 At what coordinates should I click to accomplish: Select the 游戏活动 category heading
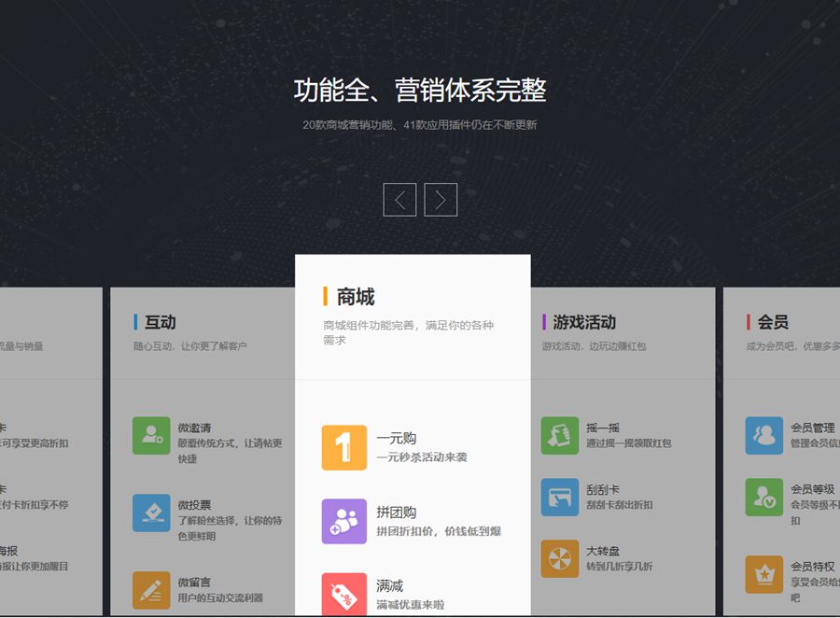pos(584,322)
